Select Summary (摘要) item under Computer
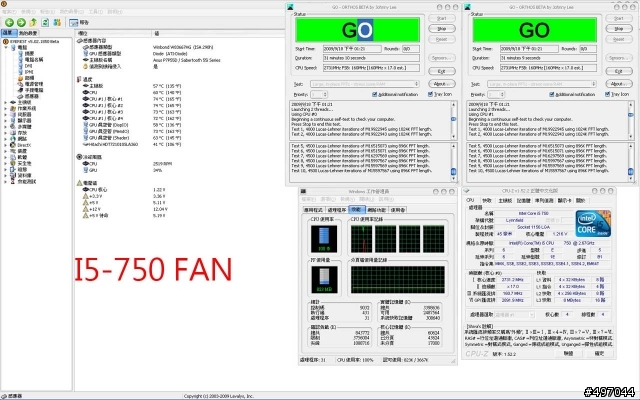Viewport: 640px width, 400px height. pos(27,53)
